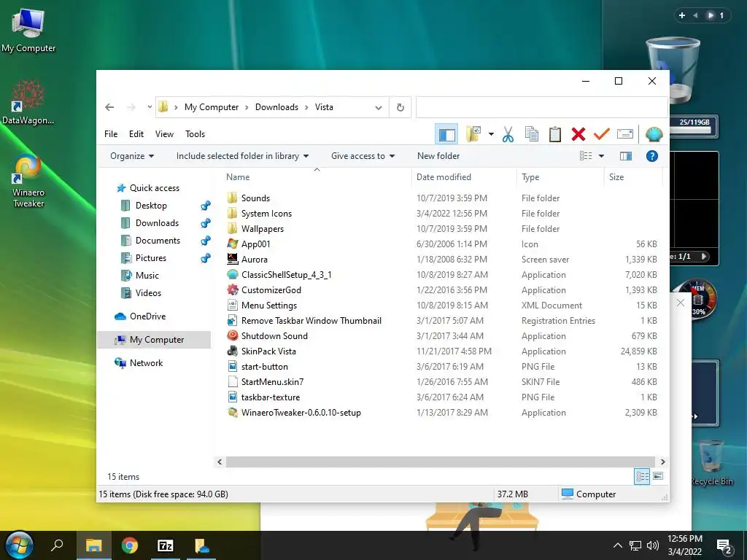Select the Wallpapers folder
This screenshot has height=560, width=747.
click(263, 229)
